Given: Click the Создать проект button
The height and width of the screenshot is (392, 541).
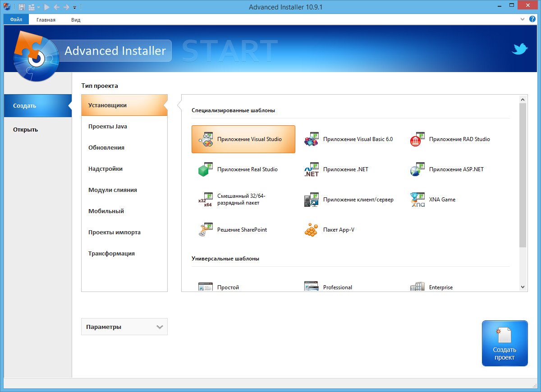Looking at the screenshot, I should [504, 343].
